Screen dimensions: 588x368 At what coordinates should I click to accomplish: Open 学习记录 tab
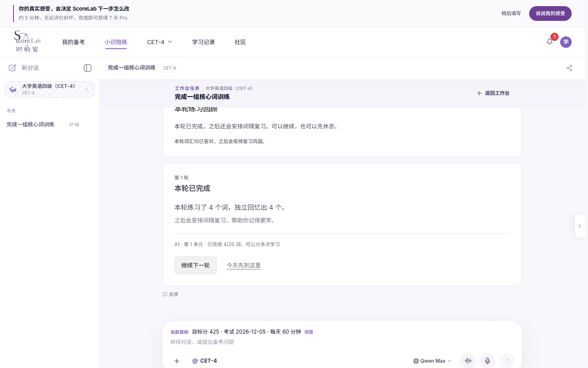point(204,42)
